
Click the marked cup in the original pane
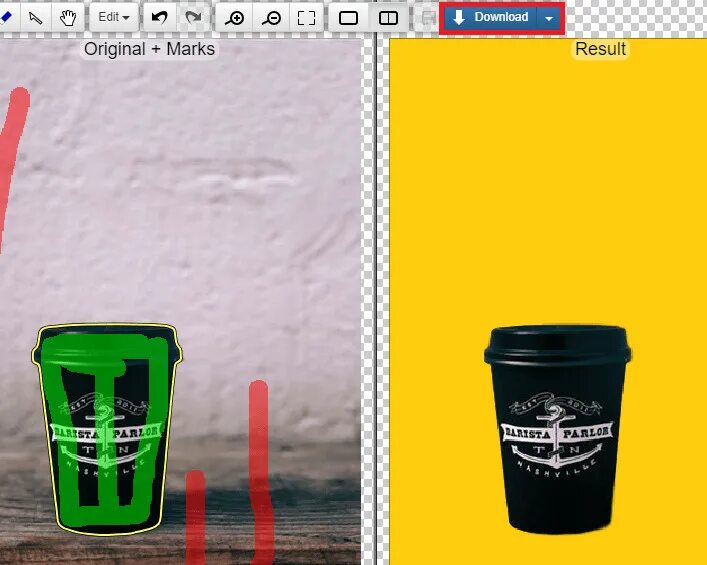[x=107, y=429]
